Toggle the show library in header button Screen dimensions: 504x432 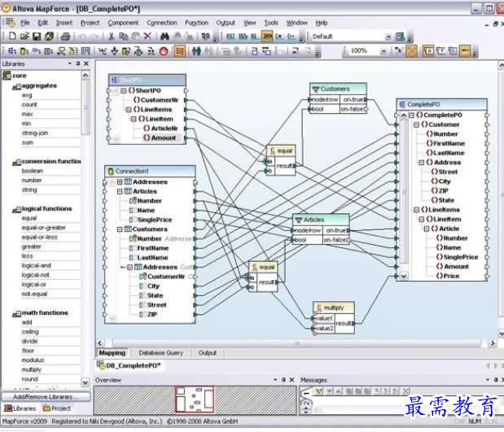click(x=453, y=51)
